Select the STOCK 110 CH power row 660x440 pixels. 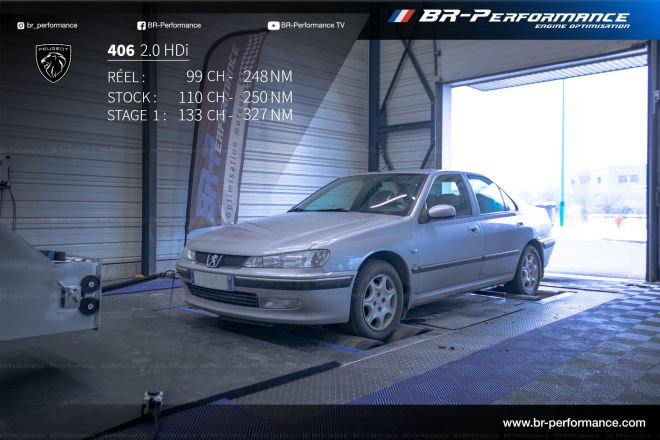click(200, 97)
